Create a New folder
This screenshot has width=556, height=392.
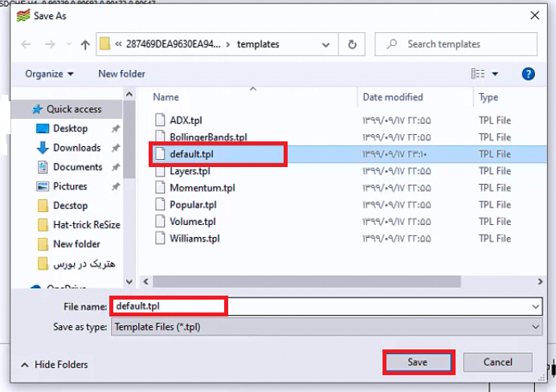coord(121,74)
